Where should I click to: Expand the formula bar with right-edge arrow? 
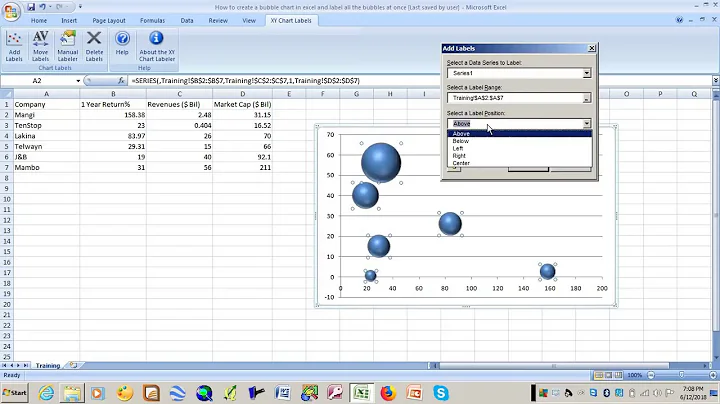[x=715, y=80]
